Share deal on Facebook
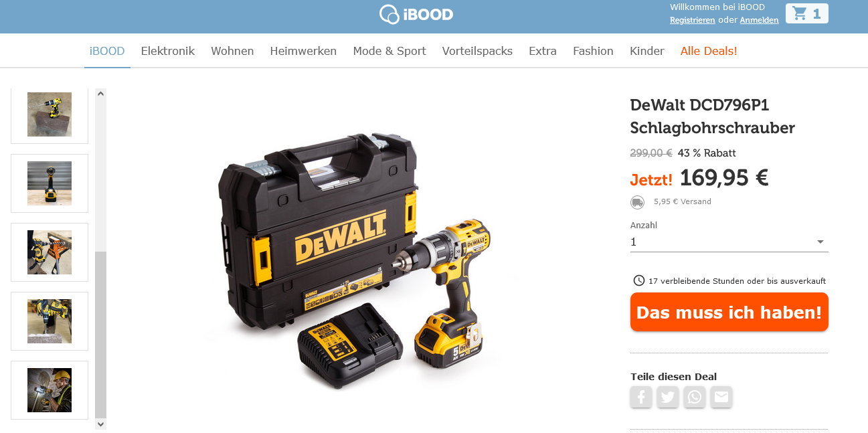The image size is (868, 433). point(641,397)
